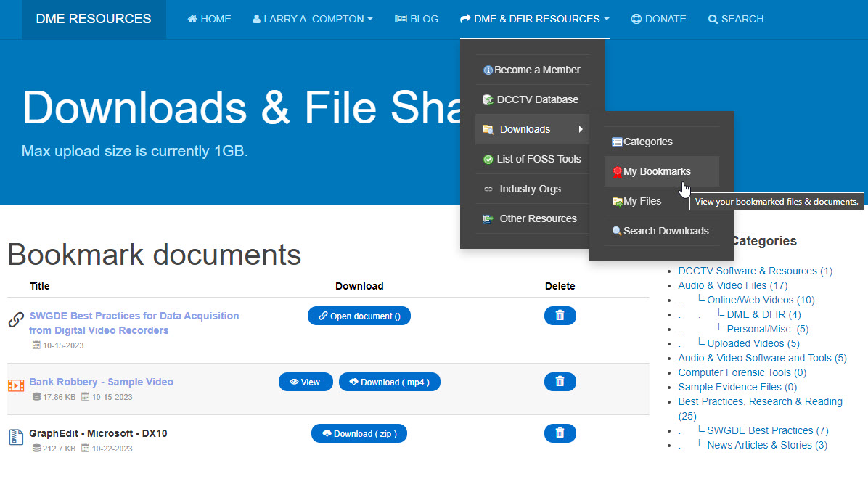This screenshot has height=487, width=868.
Task: Click the View button for Bank Robbery
Action: point(306,382)
